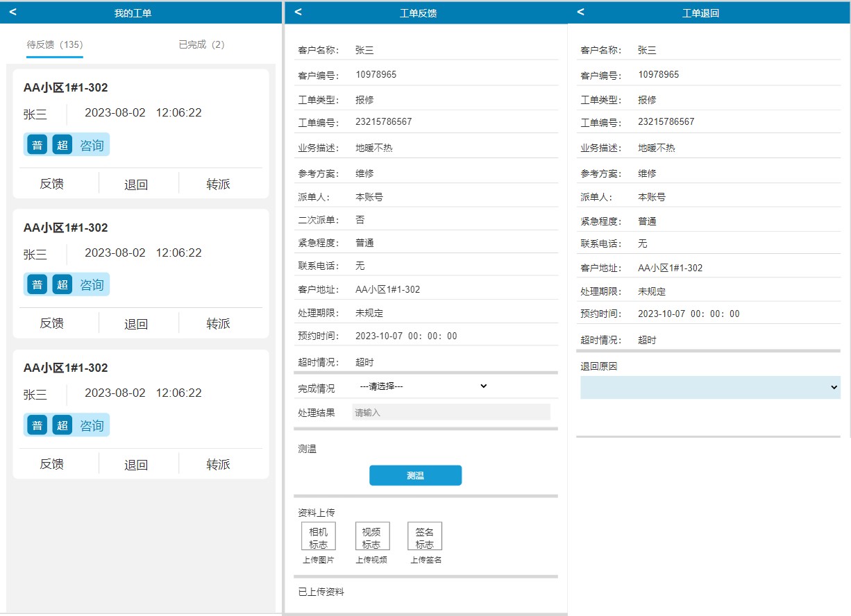Go back from the 工单反馈 screen
Viewport: 851px width, 616px height.
click(x=298, y=12)
